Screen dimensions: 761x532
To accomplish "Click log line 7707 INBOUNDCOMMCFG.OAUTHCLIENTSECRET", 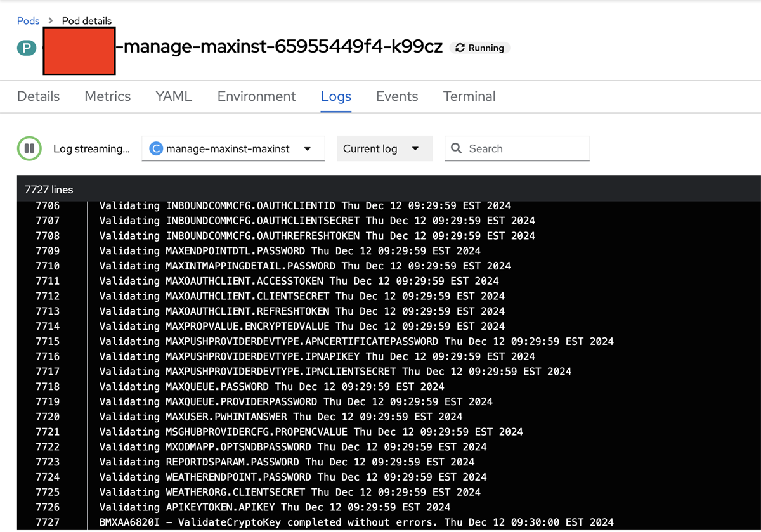I will [x=317, y=221].
